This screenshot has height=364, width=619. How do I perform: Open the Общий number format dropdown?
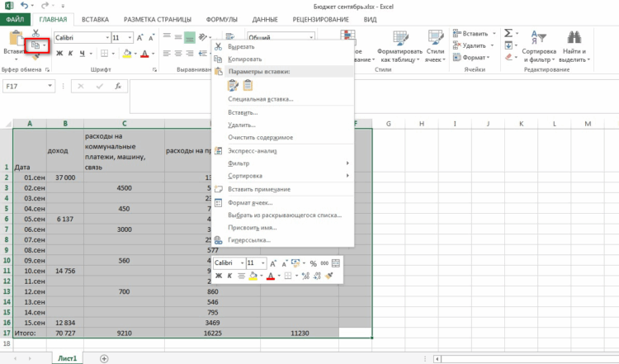point(311,37)
